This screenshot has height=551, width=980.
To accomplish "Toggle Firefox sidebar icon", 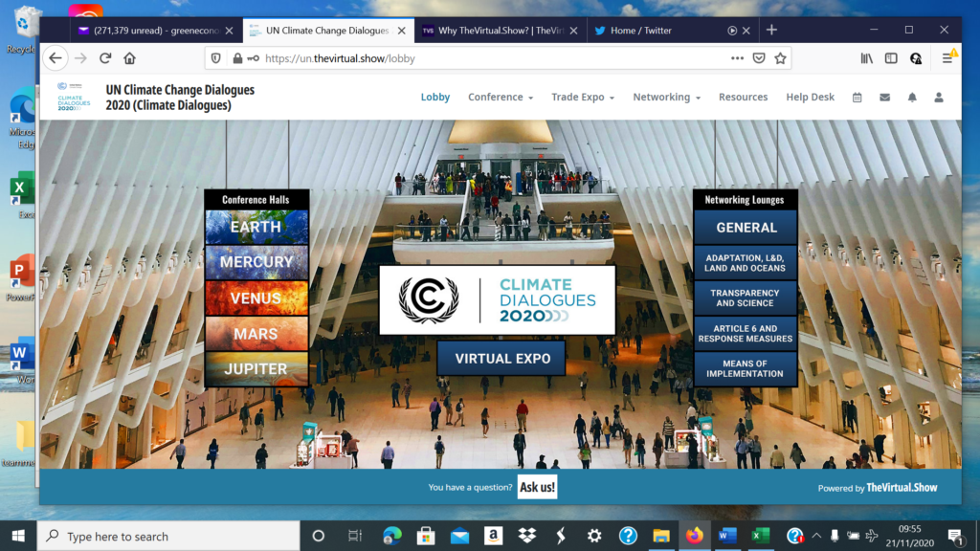I will (x=891, y=58).
